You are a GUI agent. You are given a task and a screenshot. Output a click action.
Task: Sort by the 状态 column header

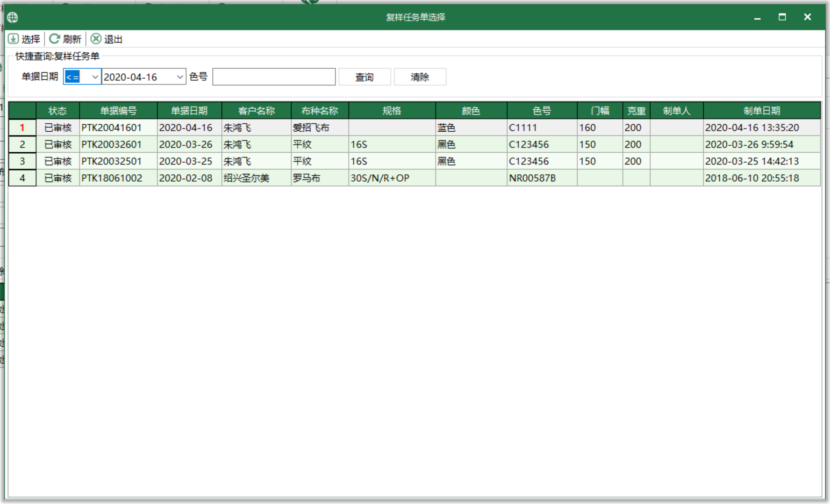click(x=58, y=111)
